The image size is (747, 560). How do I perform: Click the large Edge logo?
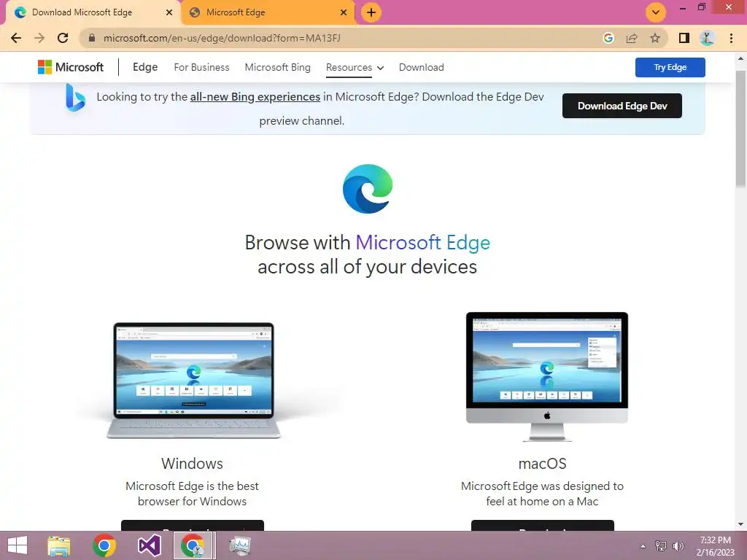pyautogui.click(x=368, y=189)
